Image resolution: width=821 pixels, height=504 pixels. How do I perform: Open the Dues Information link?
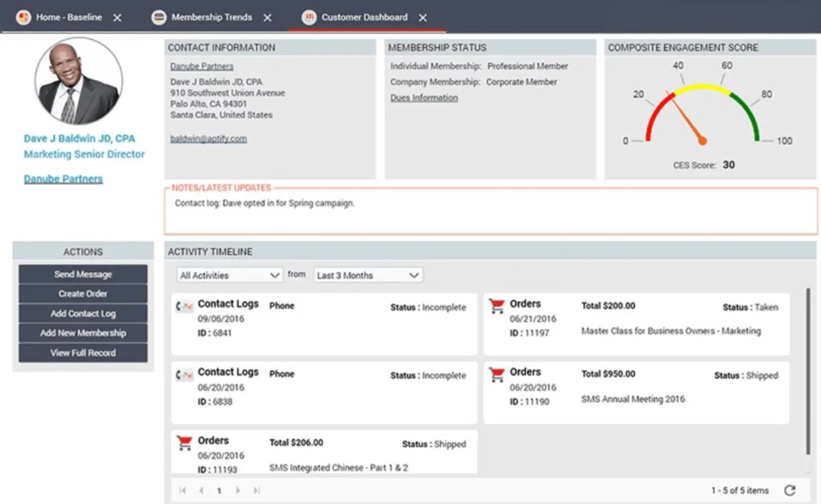(x=424, y=98)
